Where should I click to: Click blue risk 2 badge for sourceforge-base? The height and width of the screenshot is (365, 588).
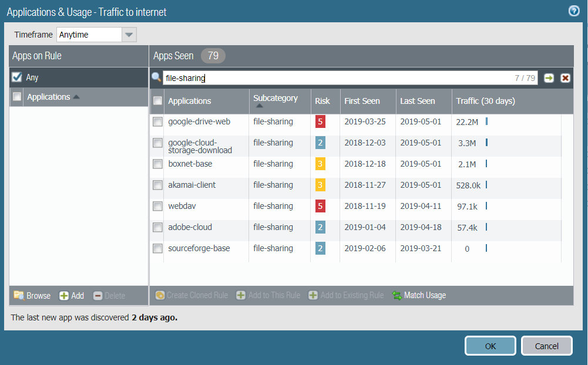tap(320, 248)
